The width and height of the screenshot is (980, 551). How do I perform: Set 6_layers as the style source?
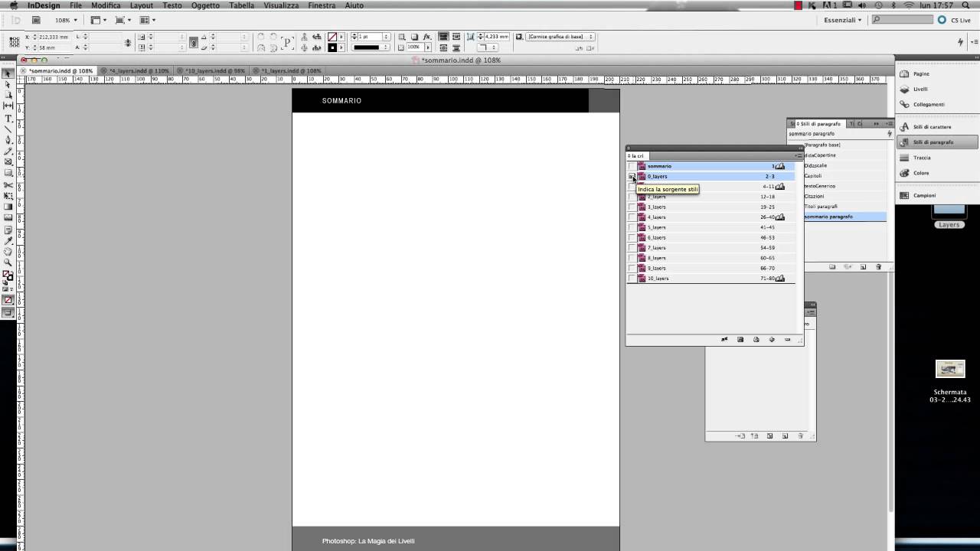pos(632,237)
